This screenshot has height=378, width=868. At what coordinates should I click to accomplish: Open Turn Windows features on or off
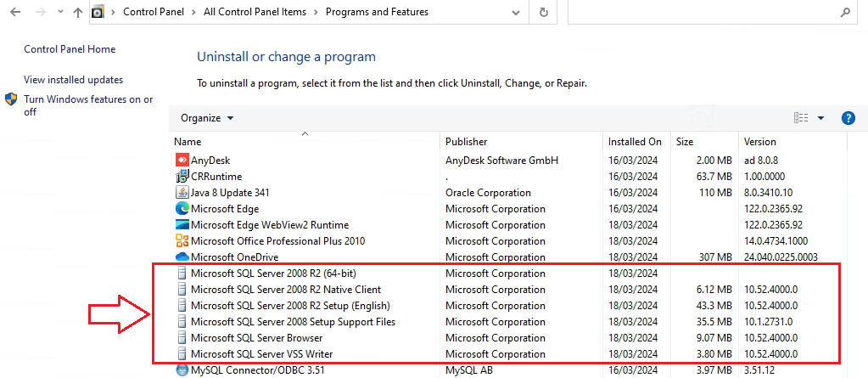88,105
